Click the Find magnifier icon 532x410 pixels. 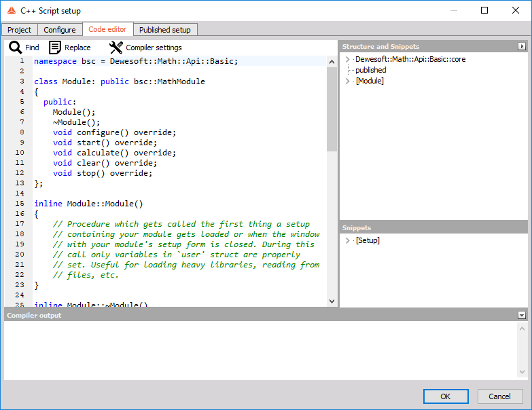(15, 48)
